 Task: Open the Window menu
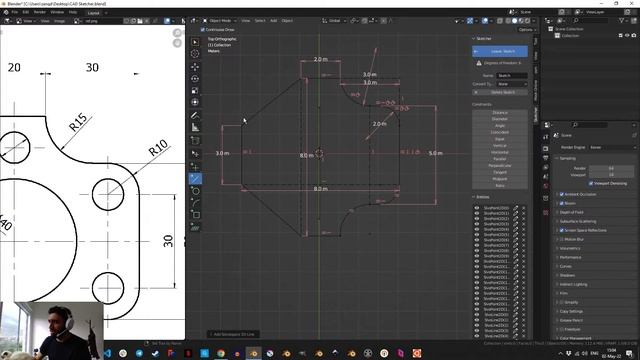pyautogui.click(x=57, y=12)
